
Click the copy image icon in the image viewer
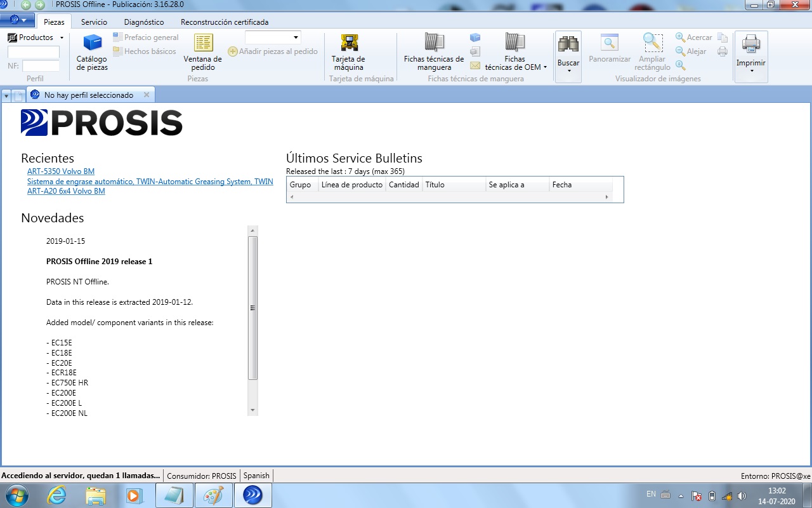pos(723,38)
